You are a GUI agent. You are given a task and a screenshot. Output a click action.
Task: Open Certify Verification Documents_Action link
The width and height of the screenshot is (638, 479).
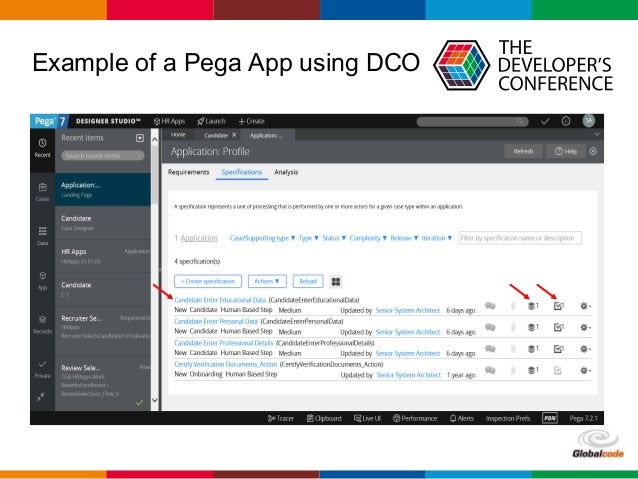click(x=225, y=364)
